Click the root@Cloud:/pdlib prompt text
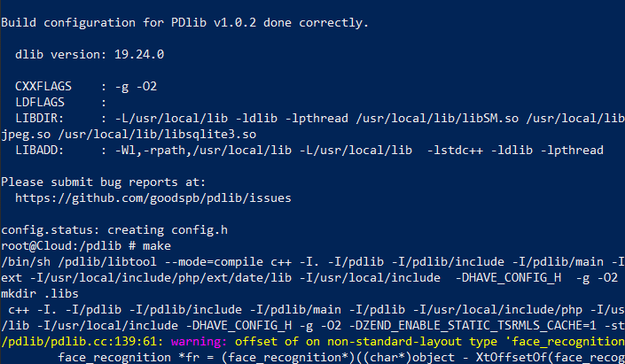The height and width of the screenshot is (364, 625). 61,245
